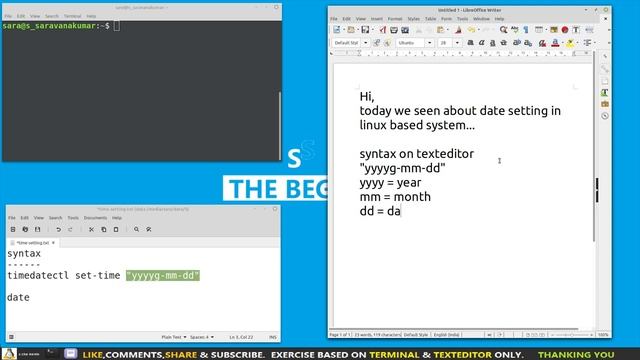This screenshot has width=640, height=360.
Task: Open the New document dropdown arrow in Writer
Action: [x=343, y=30]
